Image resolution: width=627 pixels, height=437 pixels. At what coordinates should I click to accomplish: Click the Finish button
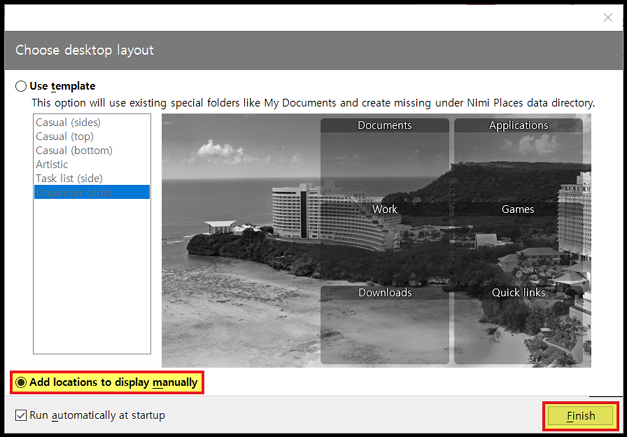pyautogui.click(x=580, y=416)
